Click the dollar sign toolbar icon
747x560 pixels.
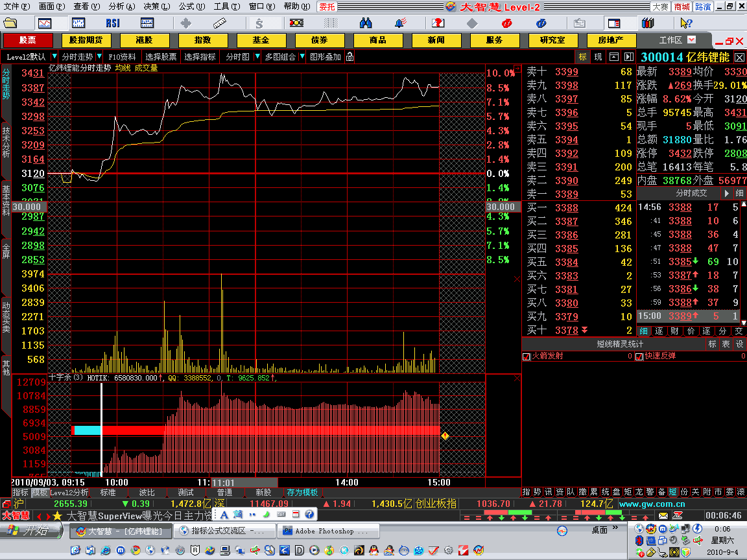tap(259, 23)
